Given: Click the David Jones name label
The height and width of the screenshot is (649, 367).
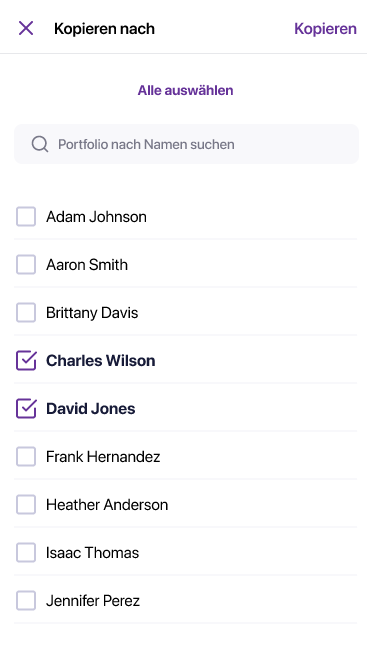Looking at the screenshot, I should 91,409.
